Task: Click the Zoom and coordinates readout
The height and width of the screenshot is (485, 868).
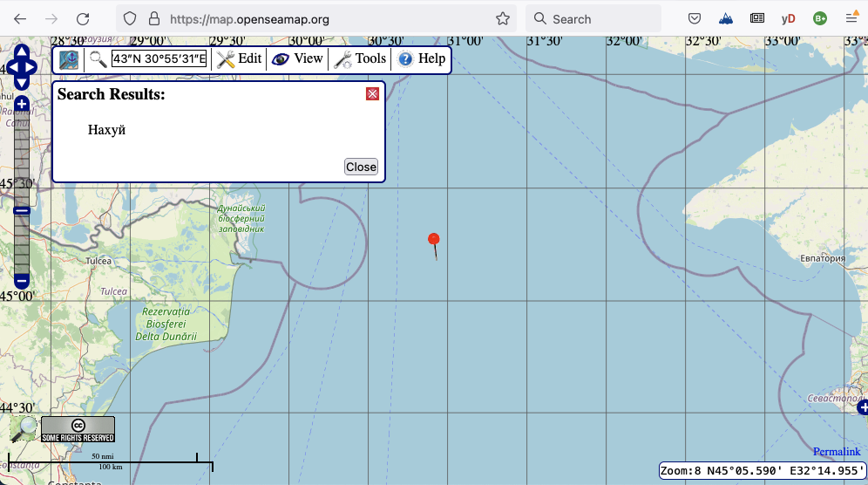Action: (762, 470)
